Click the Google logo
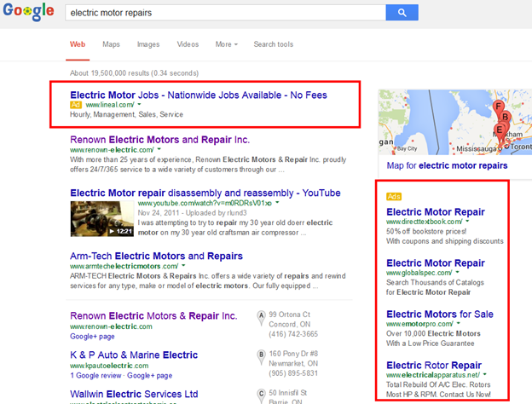532x404 pixels. click(x=28, y=12)
